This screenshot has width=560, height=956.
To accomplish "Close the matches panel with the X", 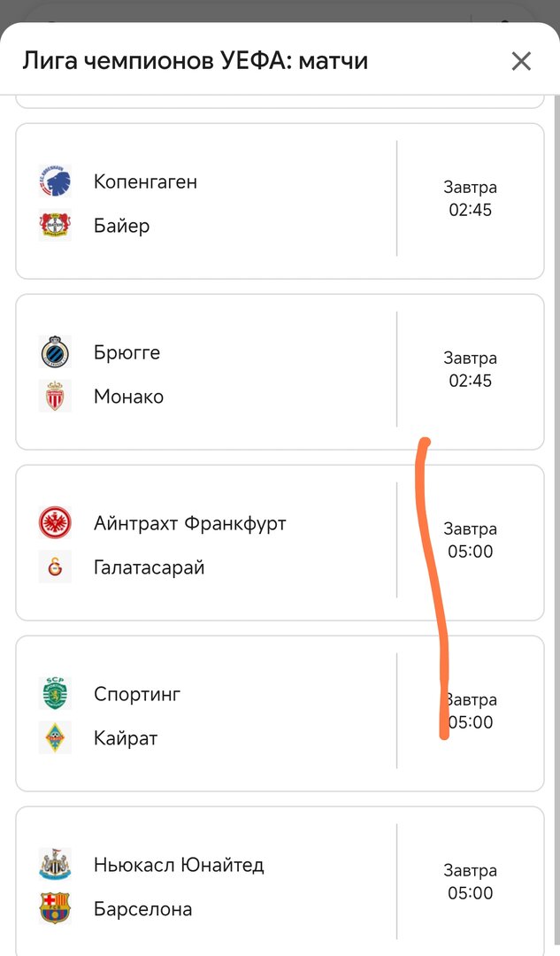I will pos(520,60).
